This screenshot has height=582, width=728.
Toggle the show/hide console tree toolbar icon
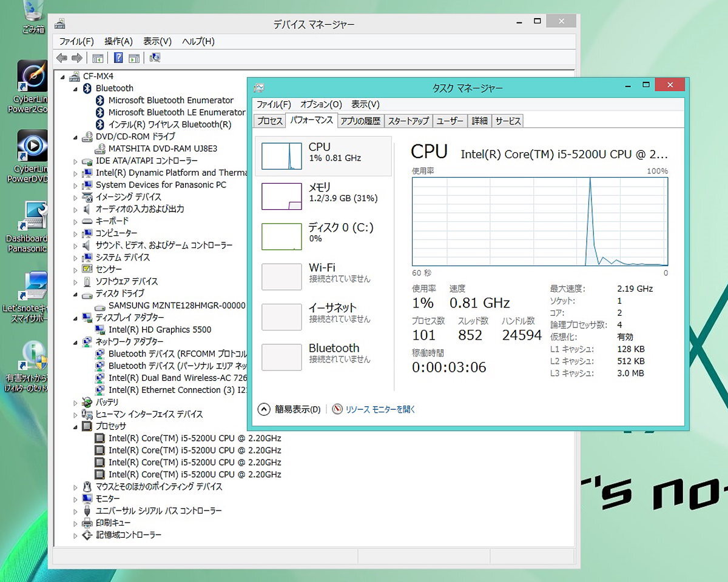98,58
